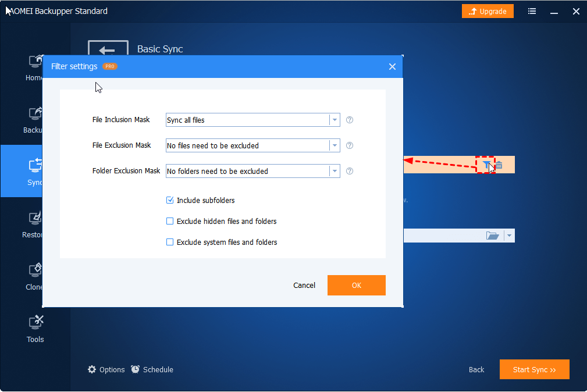Viewport: 587px width, 392px height.
Task: Cancel the filter settings
Action: tap(304, 286)
